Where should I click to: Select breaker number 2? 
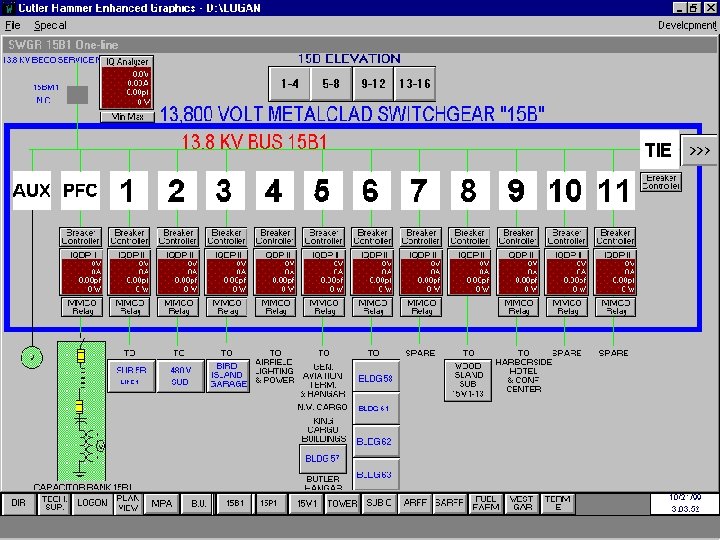point(177,190)
